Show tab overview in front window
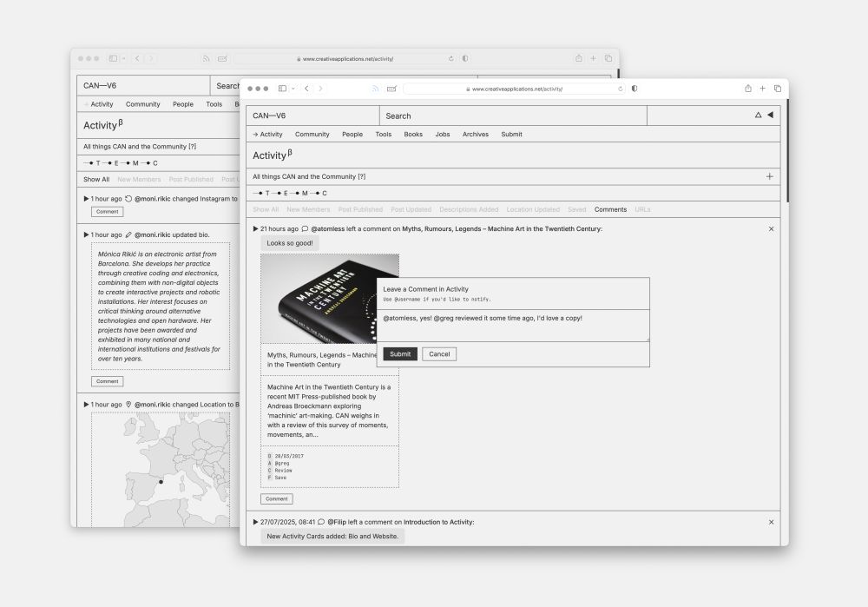The height and width of the screenshot is (607, 868). tap(777, 89)
